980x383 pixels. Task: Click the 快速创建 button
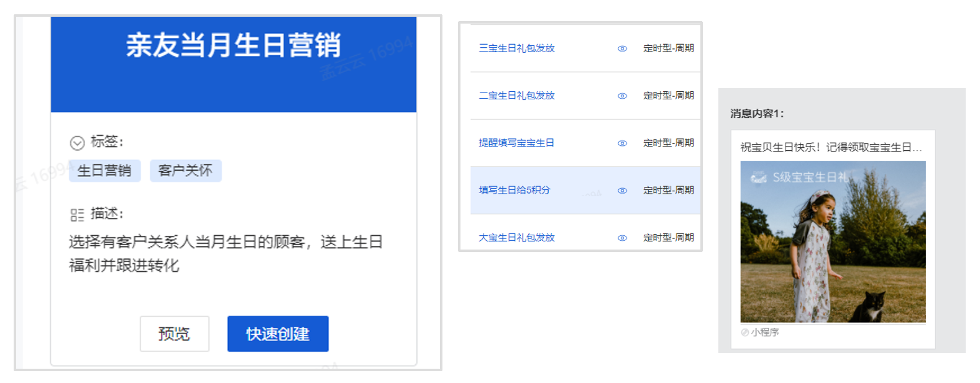[278, 334]
